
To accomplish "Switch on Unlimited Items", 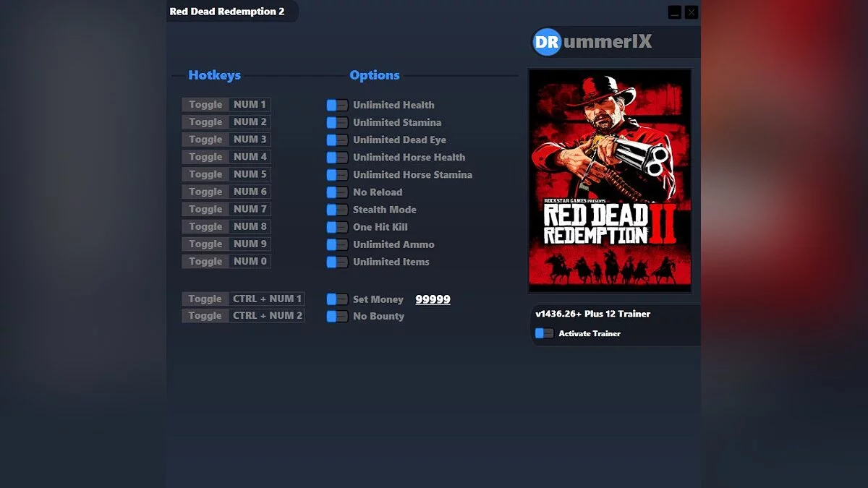I will pyautogui.click(x=336, y=262).
